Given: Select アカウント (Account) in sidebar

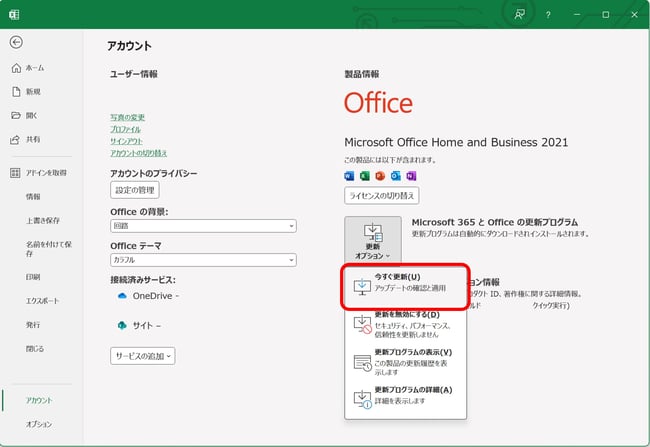Looking at the screenshot, I should point(39,401).
